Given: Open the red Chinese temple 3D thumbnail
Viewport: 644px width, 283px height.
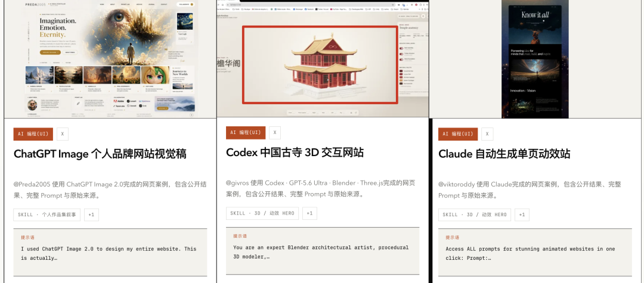Looking at the screenshot, I should pos(323,59).
